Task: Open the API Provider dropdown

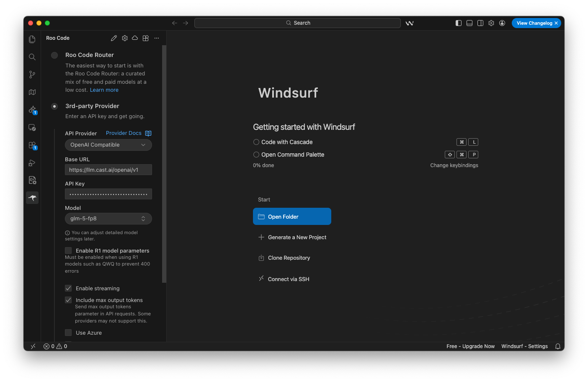Action: click(x=108, y=145)
